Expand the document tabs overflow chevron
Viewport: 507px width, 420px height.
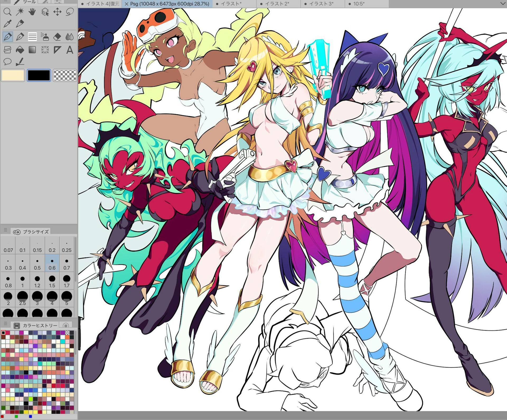click(503, 4)
